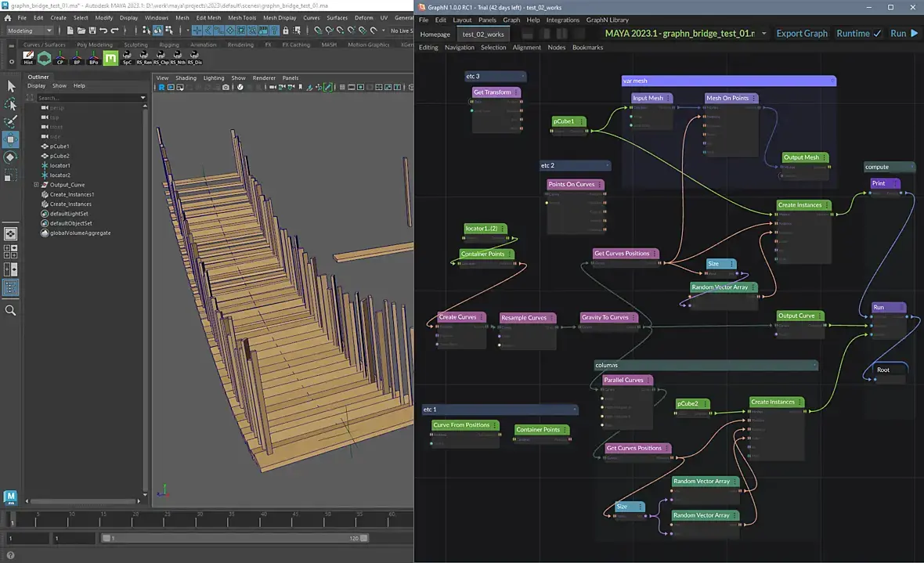The width and height of the screenshot is (924, 563).
Task: Collapse the 'var mesh' group in GraphN
Action: tap(832, 81)
